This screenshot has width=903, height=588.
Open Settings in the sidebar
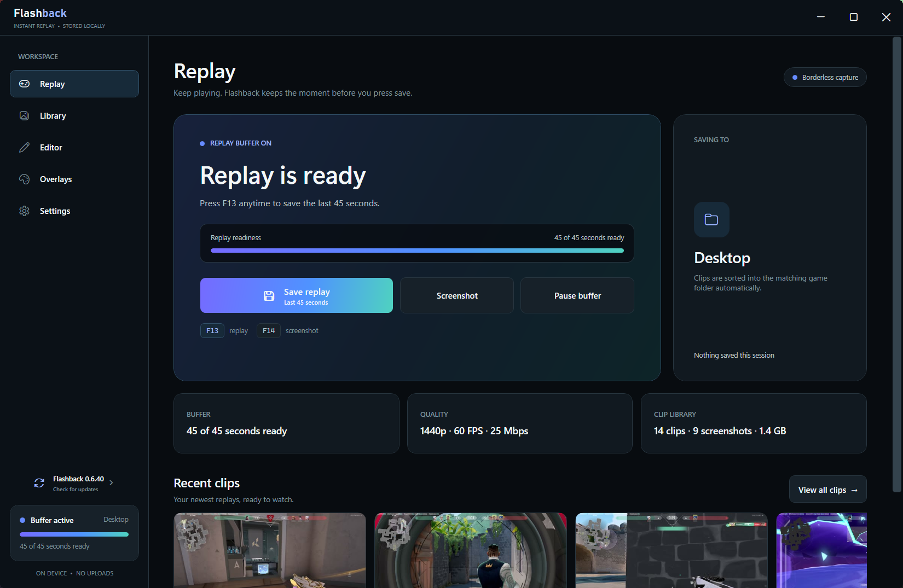click(x=74, y=211)
